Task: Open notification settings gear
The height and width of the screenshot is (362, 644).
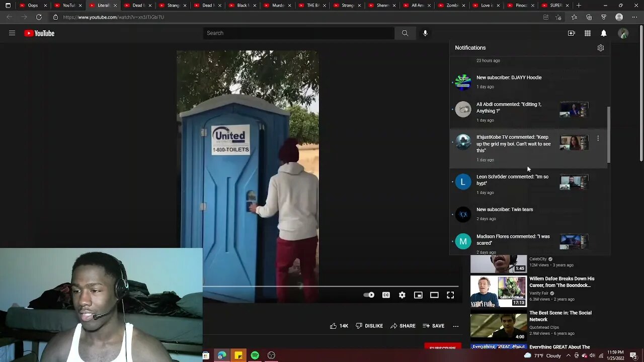Action: pos(601,48)
